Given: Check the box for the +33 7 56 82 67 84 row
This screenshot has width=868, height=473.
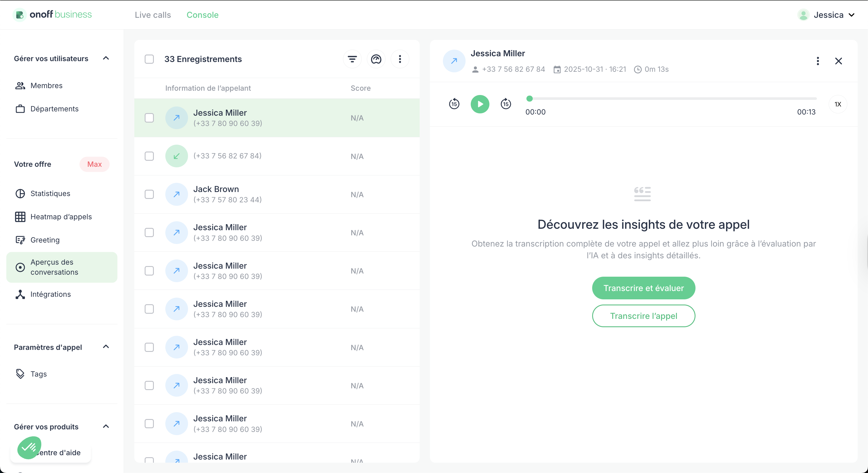Looking at the screenshot, I should 149,156.
